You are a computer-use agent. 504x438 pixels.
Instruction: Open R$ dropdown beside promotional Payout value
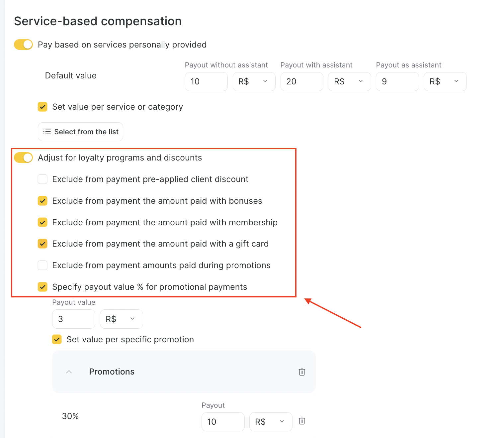(122, 319)
